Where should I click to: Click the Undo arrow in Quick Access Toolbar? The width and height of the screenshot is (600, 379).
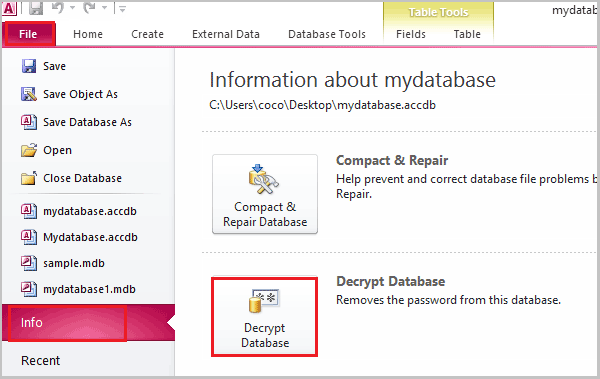coord(57,8)
